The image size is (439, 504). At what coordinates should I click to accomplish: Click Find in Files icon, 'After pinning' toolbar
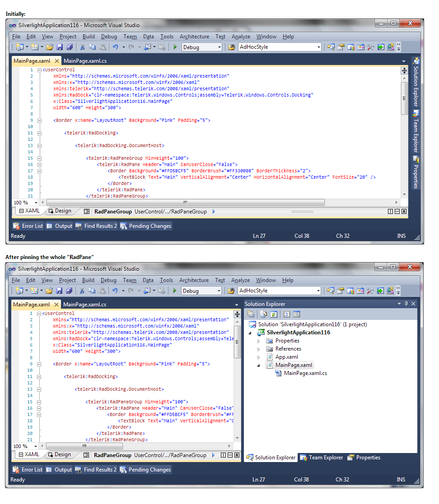[x=231, y=291]
